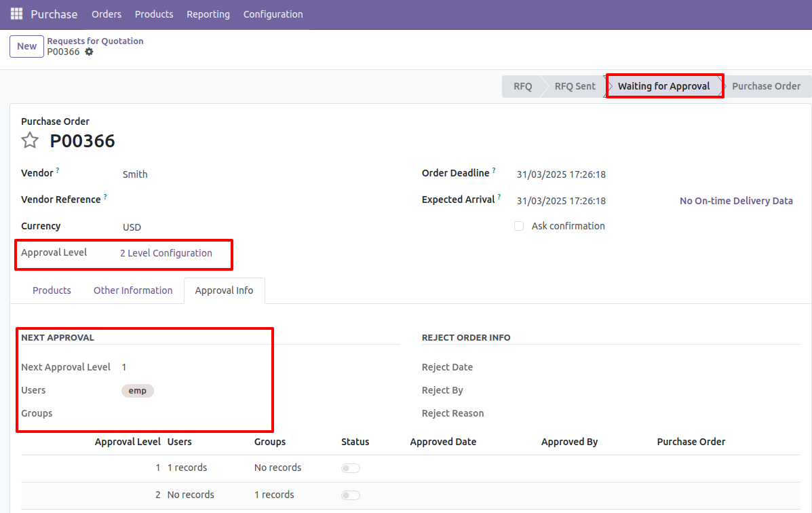Image resolution: width=812 pixels, height=513 pixels.
Task: Go back via Requests for Quotation breadcrumb
Action: click(x=95, y=41)
